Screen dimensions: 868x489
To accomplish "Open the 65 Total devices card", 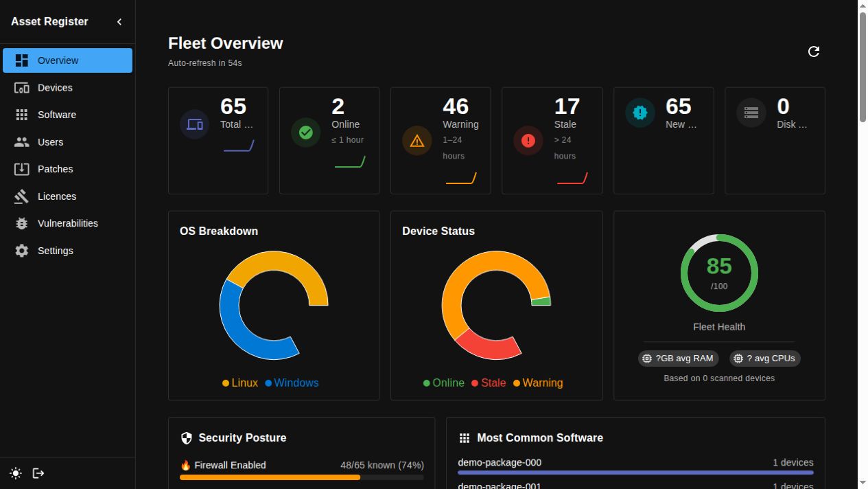I will pyautogui.click(x=218, y=141).
